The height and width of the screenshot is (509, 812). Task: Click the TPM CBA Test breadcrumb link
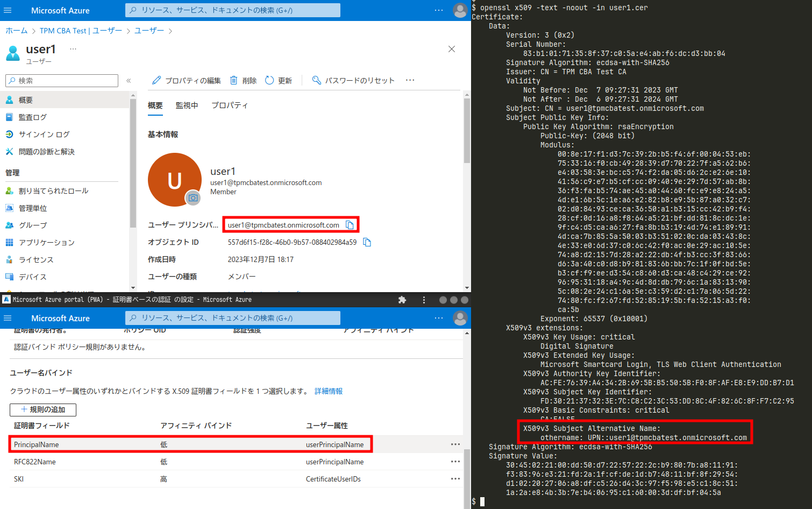pos(81,31)
